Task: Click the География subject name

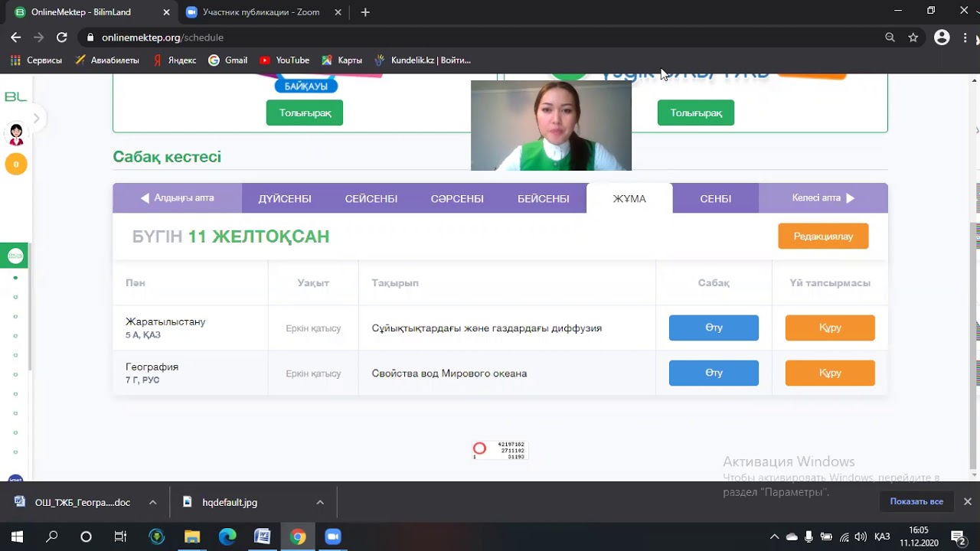Action: pos(152,367)
